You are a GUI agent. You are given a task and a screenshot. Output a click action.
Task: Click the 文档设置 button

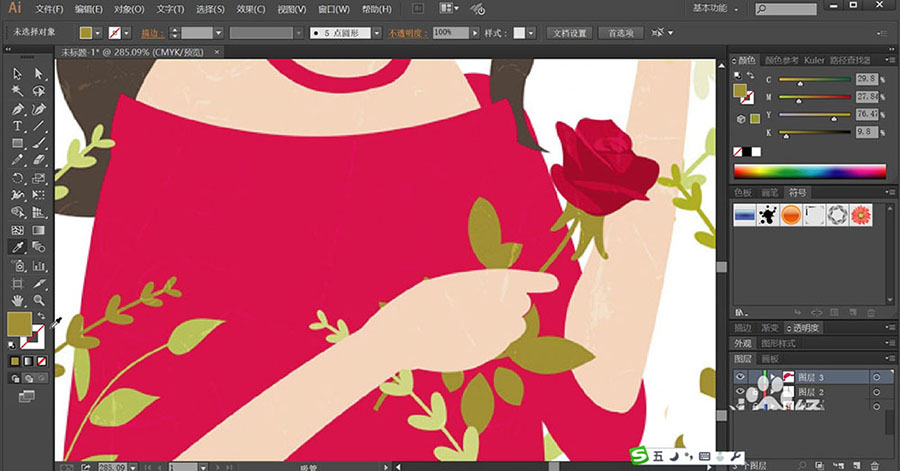572,33
